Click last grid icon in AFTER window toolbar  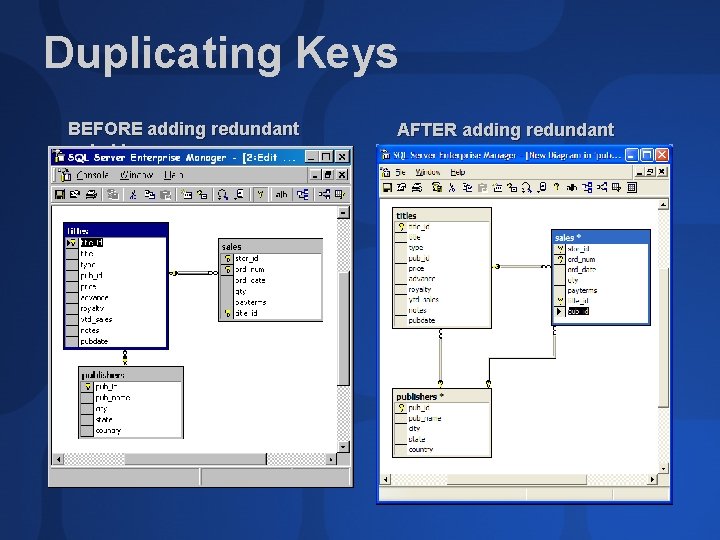tap(632, 187)
